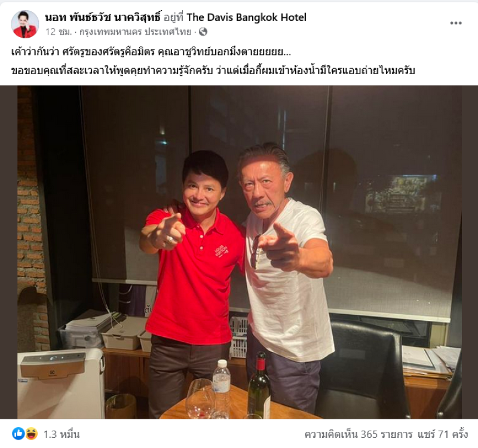Viewport: 478px width, 448px height.
Task: Click the laughing Haha reaction icon
Action: [32, 434]
